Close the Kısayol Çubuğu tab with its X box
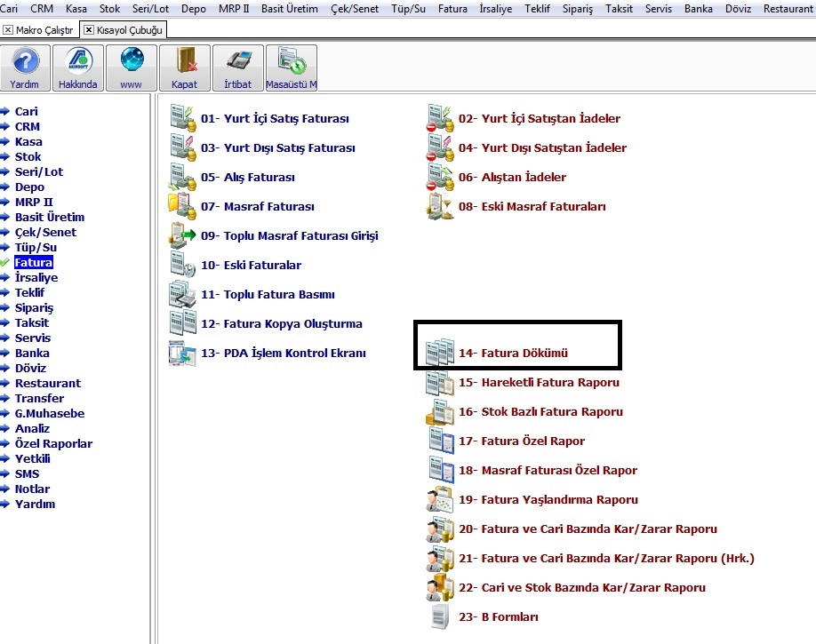 tap(89, 30)
